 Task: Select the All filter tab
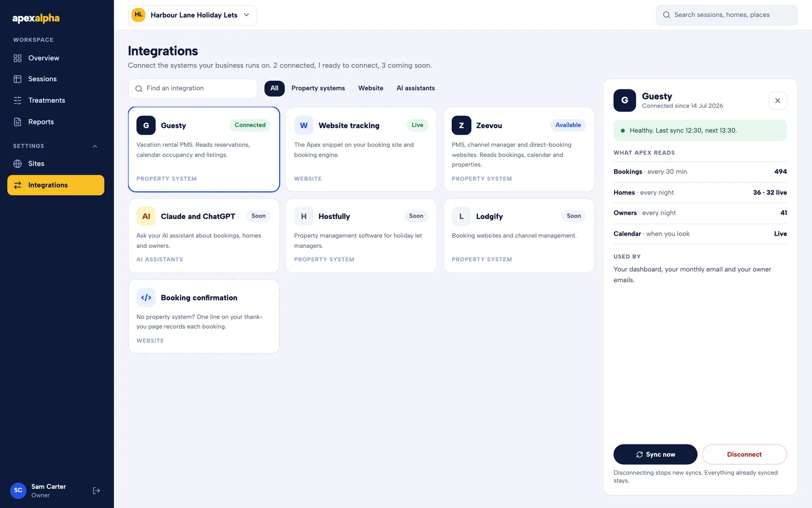click(x=275, y=88)
